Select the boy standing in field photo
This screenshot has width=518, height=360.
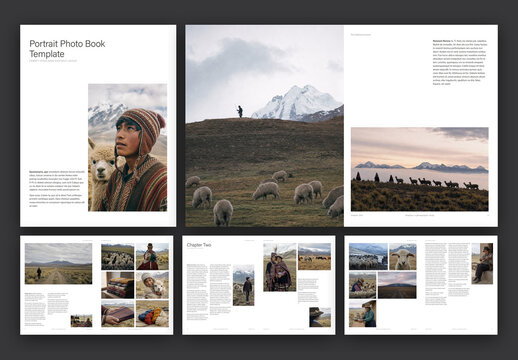coord(243,285)
